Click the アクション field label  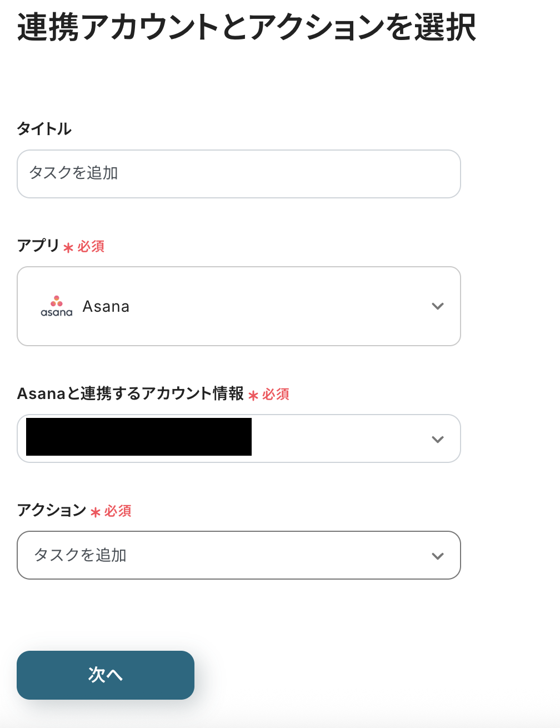coord(52,510)
